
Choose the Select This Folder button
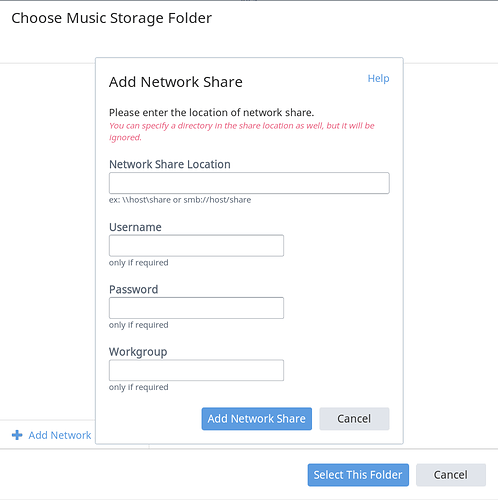click(x=358, y=475)
